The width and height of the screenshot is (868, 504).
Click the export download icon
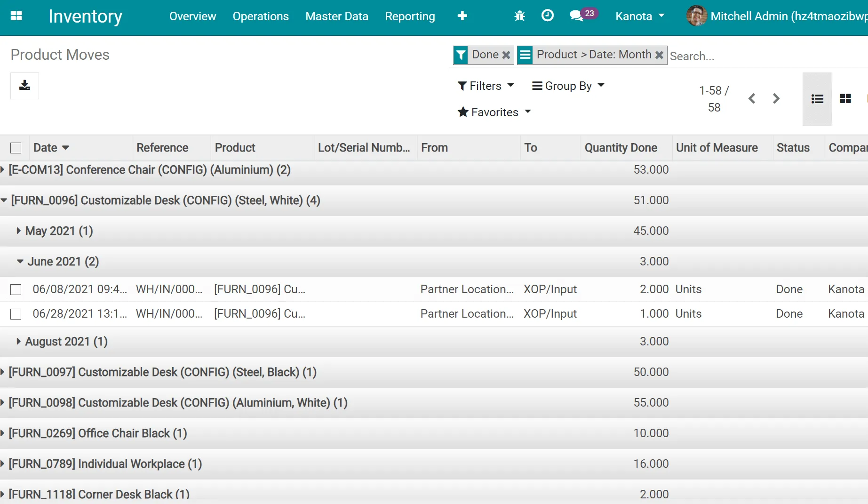[24, 86]
